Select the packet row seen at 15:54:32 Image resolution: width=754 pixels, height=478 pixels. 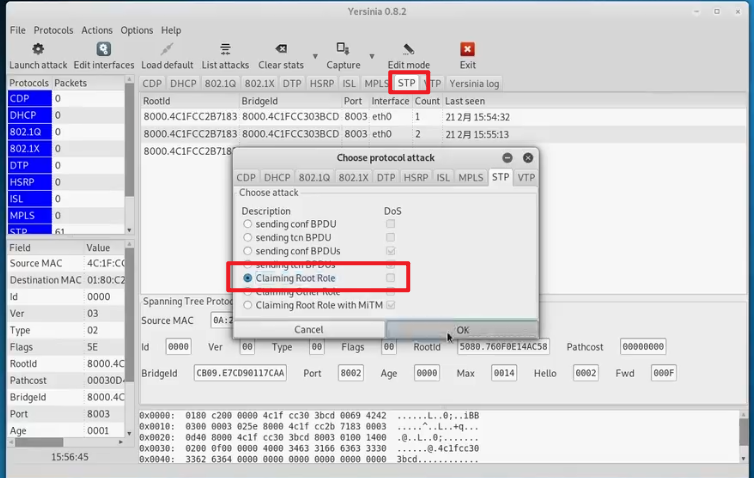pos(442,117)
